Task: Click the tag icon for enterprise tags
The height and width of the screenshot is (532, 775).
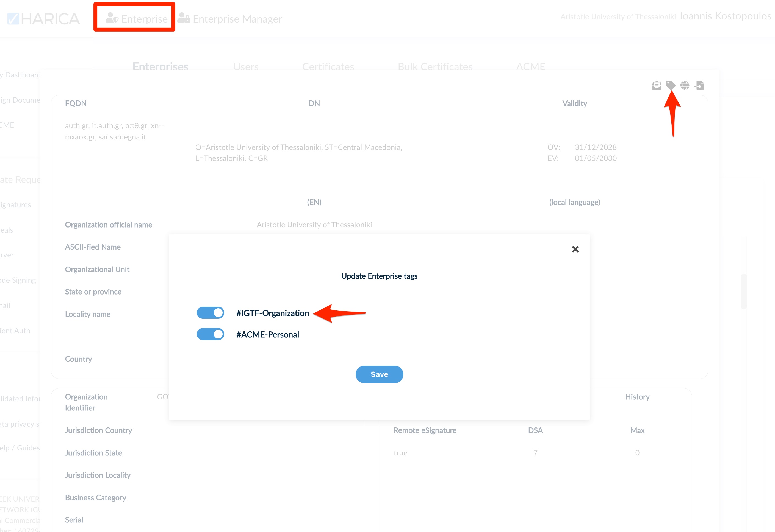Action: [670, 85]
